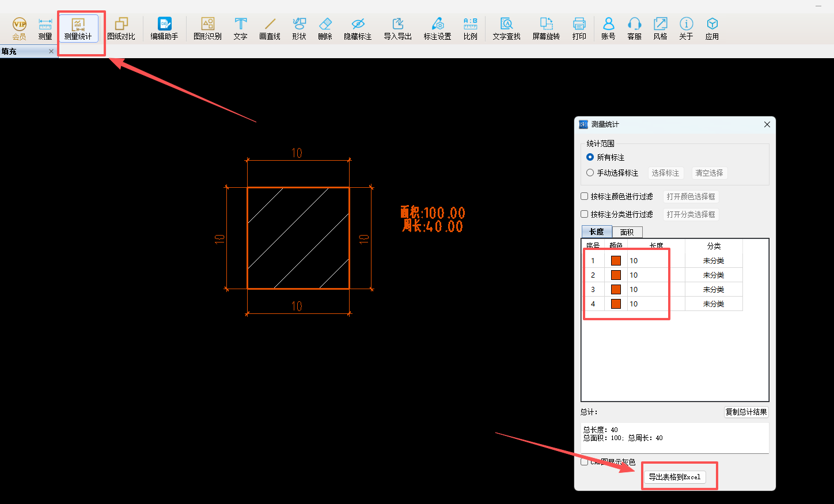Screen dimensions: 834x504
Task: Click the 图形识别 shape recognition icon
Action: [x=207, y=28]
